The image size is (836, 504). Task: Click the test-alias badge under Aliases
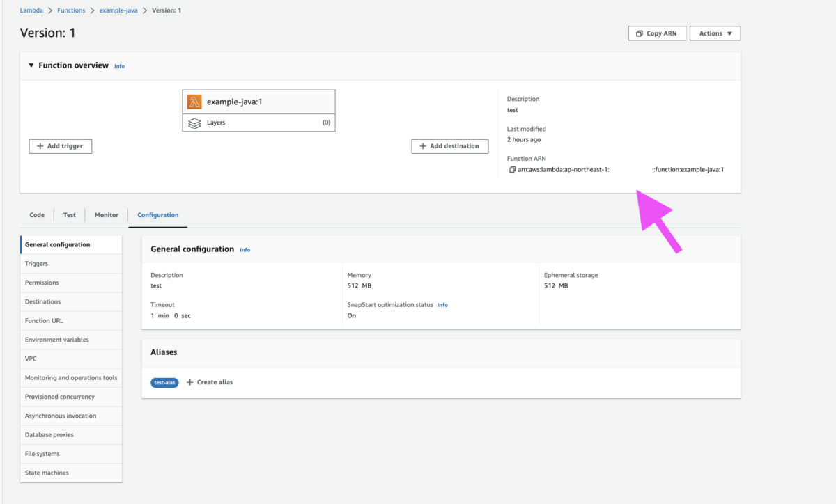click(x=164, y=381)
